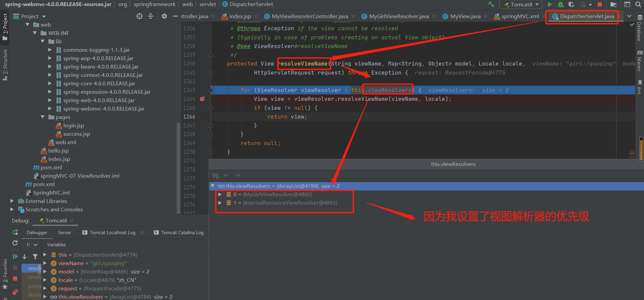Open the Maven tool window
644x300 pixels.
tap(640, 61)
